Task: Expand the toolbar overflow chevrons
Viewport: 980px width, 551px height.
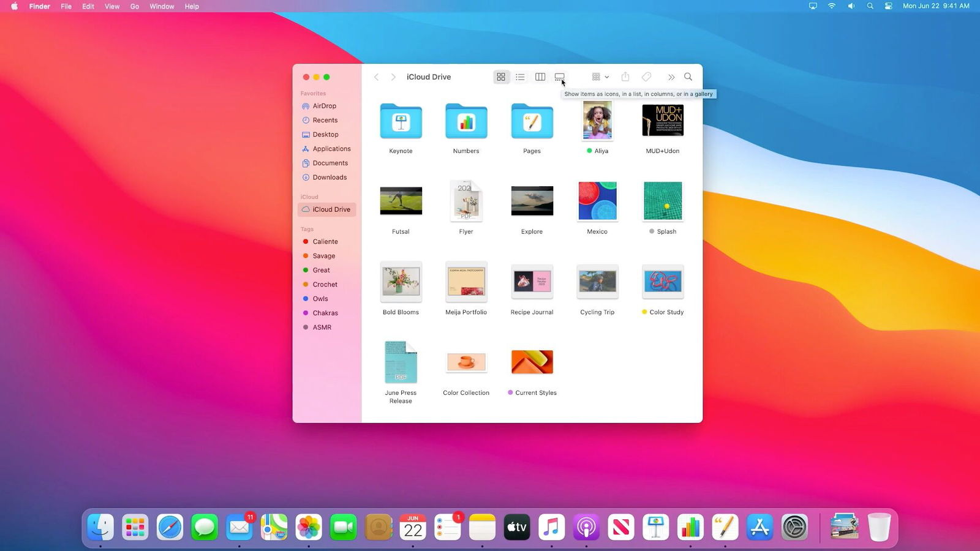Action: (x=671, y=77)
